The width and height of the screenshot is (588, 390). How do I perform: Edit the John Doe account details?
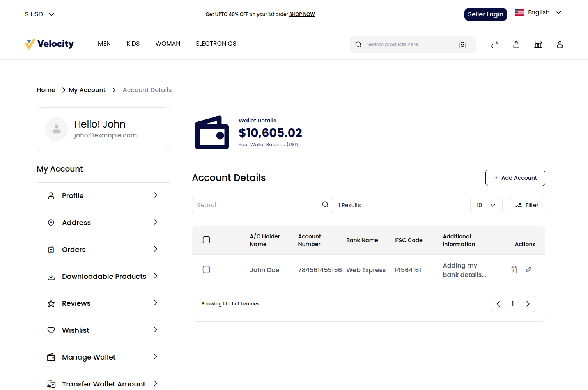point(529,269)
